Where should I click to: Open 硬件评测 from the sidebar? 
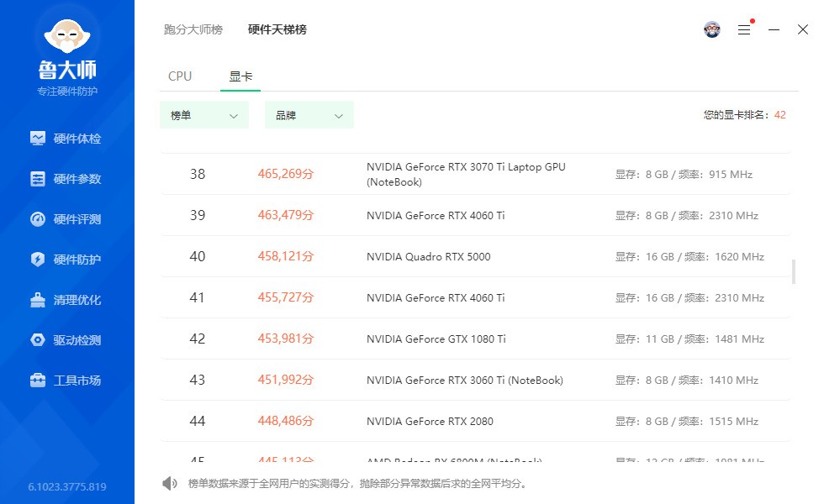click(66, 219)
